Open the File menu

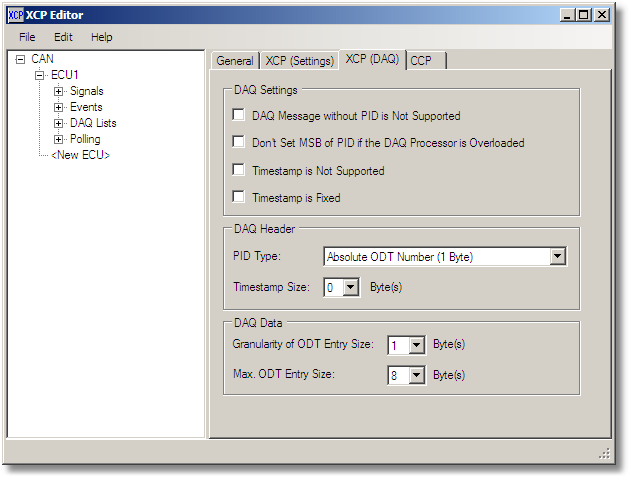pyautogui.click(x=27, y=37)
